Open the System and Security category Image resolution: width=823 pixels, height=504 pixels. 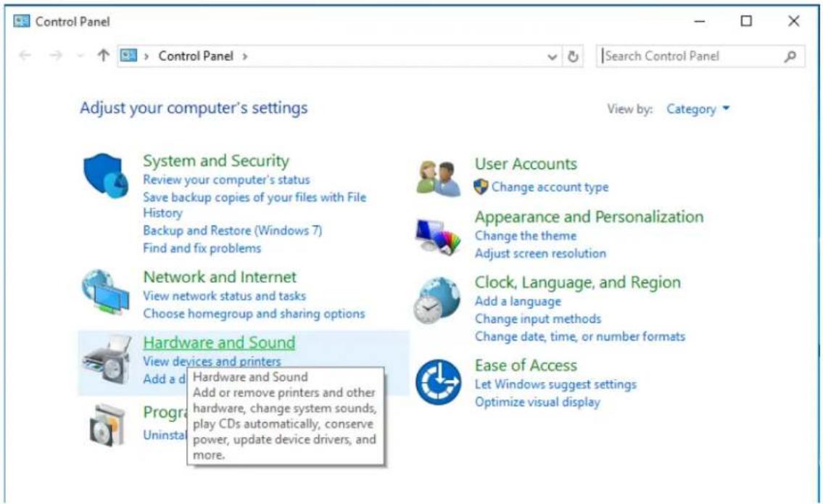pyautogui.click(x=216, y=161)
